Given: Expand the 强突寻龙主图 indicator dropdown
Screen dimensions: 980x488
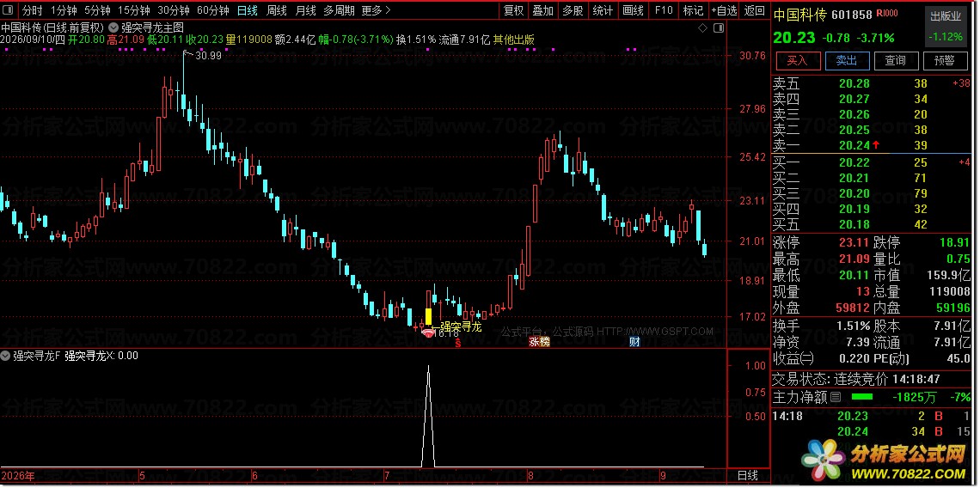Looking at the screenshot, I should (113, 27).
